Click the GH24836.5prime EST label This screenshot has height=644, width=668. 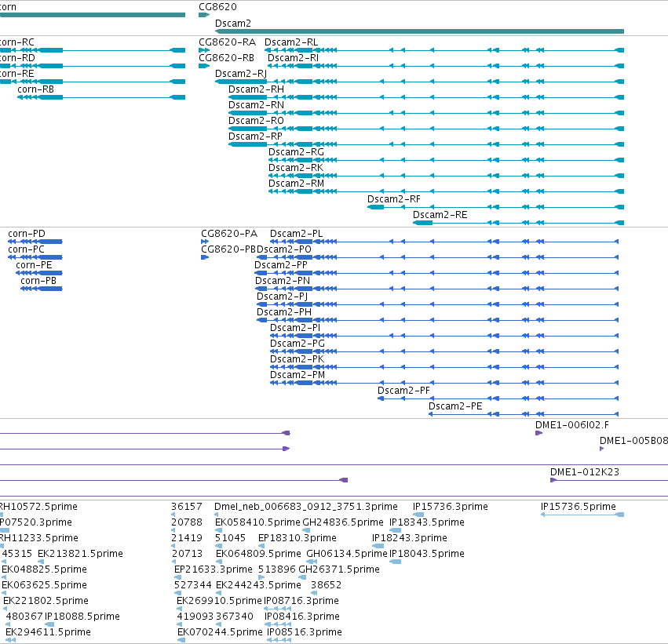[343, 522]
